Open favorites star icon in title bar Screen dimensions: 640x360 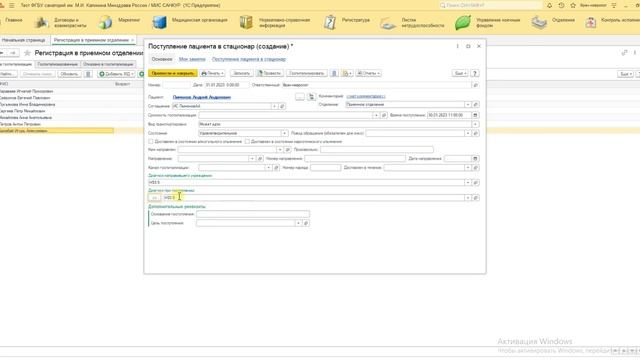pos(573,5)
